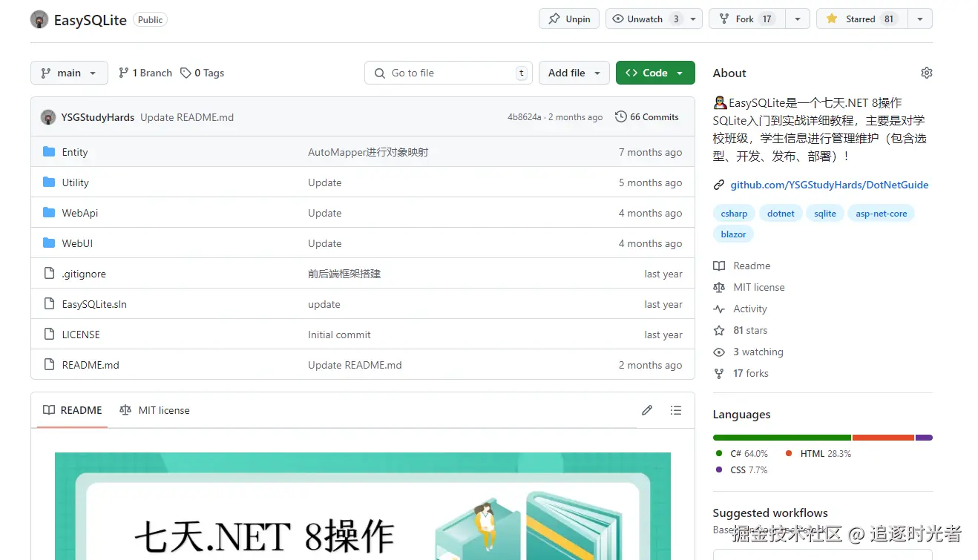Image resolution: width=978 pixels, height=560 pixels.
Task: Toggle the Starred button
Action: [861, 19]
